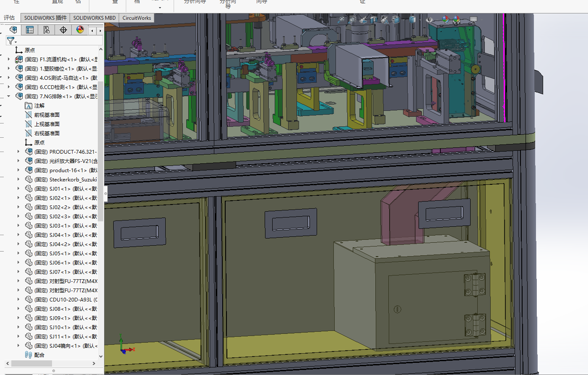Select the SJ10<1> tree row
The height and width of the screenshot is (375, 588).
click(x=61, y=327)
